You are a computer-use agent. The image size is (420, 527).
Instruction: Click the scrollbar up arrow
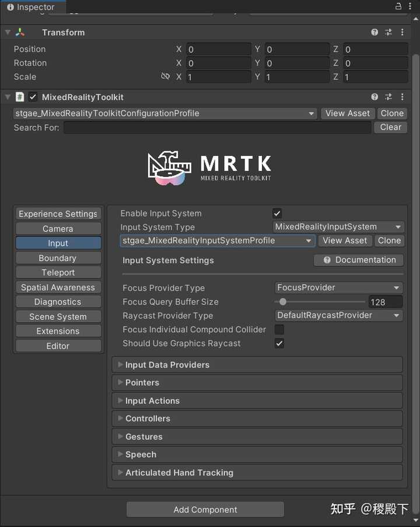tap(416, 19)
